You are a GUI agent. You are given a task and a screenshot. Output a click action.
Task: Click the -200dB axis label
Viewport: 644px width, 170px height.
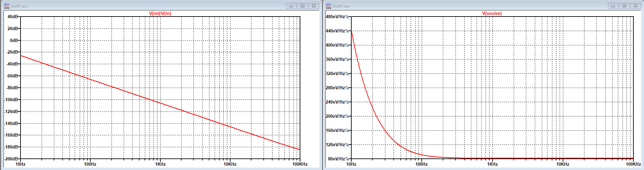[x=11, y=159]
